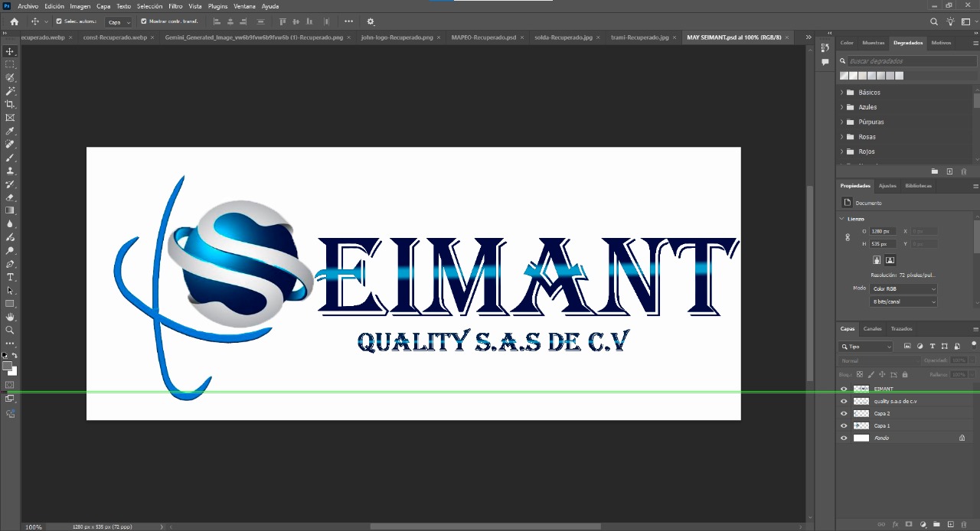Viewport: 980px width, 531px height.
Task: Select the Eyedropper tool
Action: (x=10, y=131)
